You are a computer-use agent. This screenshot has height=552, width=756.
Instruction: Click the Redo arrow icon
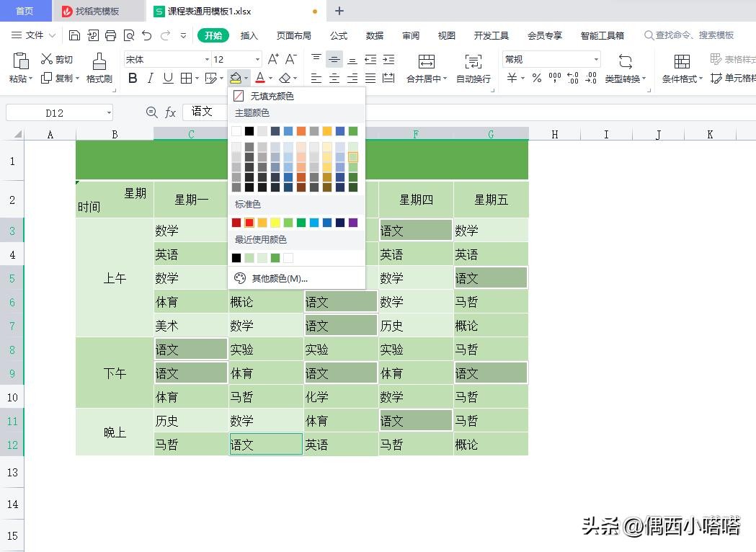click(165, 35)
